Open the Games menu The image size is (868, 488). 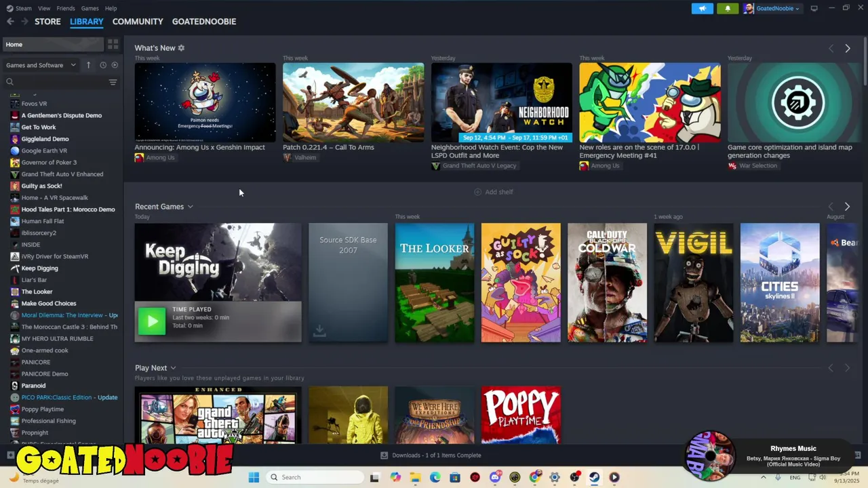click(90, 8)
